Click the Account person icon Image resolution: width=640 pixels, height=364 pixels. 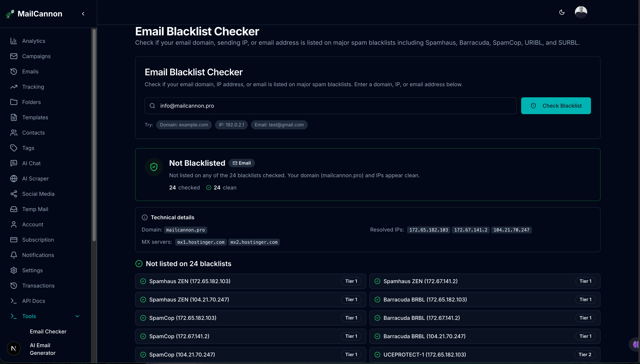click(14, 224)
